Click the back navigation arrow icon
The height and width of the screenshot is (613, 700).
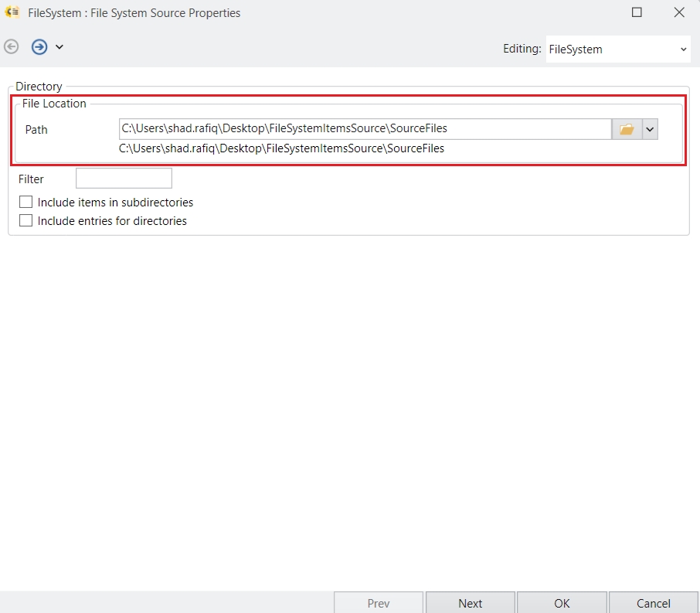tap(11, 46)
